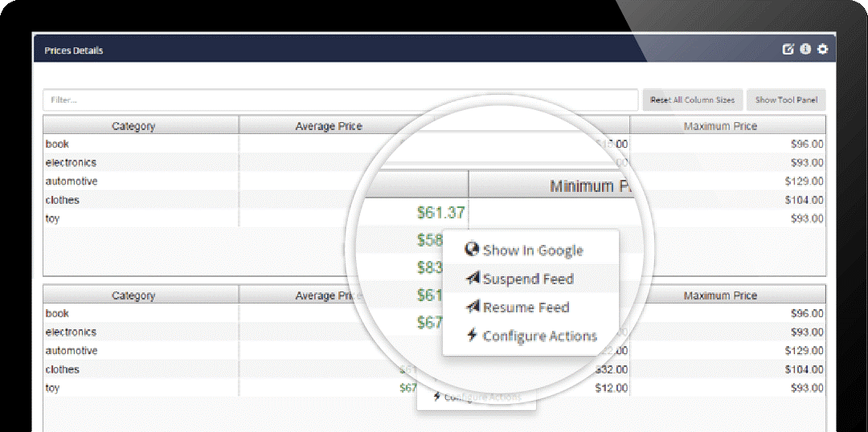Click the magnified $61.37 average price
Viewport: 868px width, 432px height.
point(440,213)
